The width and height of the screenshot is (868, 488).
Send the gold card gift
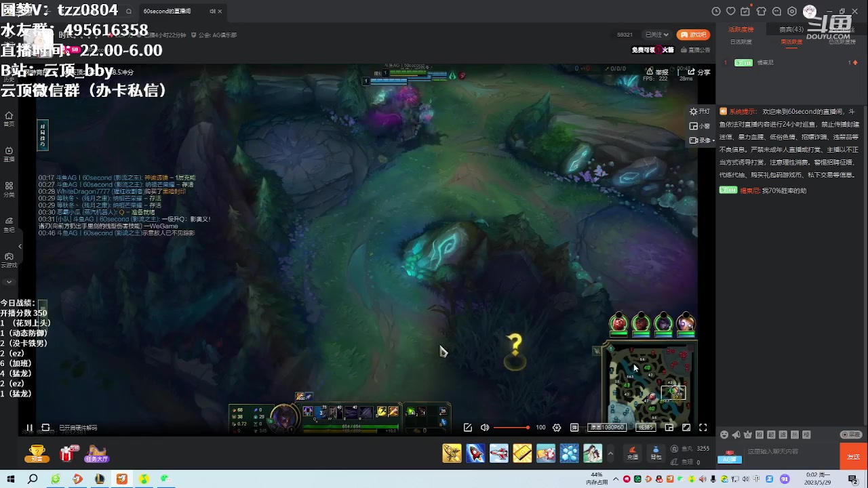(x=522, y=453)
